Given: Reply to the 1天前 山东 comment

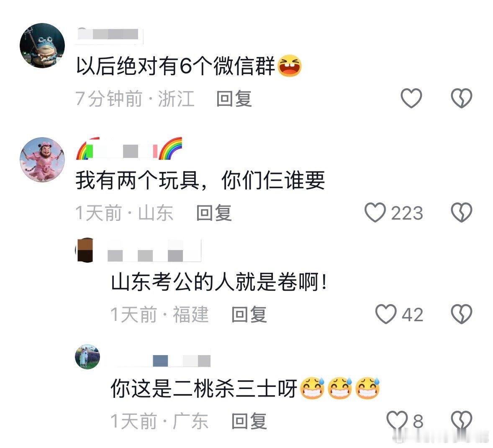Looking at the screenshot, I should [214, 212].
